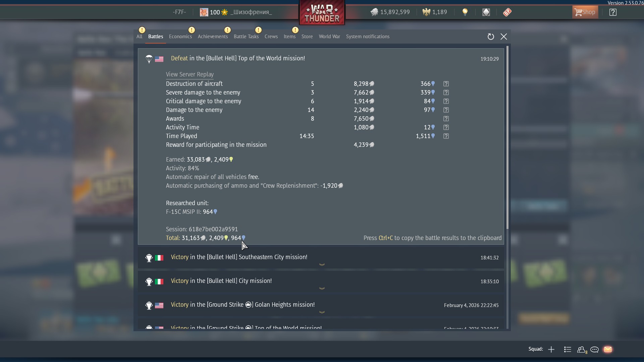Open the battle pass ticket icon
This screenshot has height=362, width=644.
[x=507, y=12]
